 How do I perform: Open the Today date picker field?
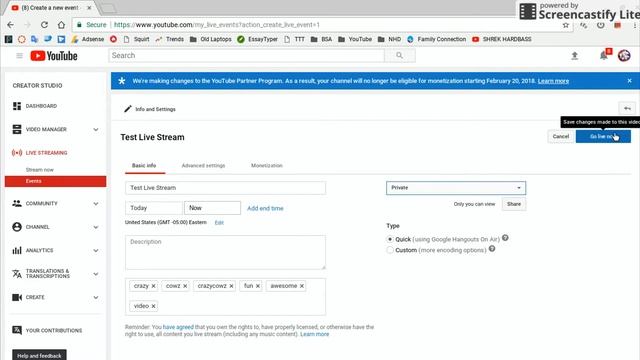tap(154, 208)
